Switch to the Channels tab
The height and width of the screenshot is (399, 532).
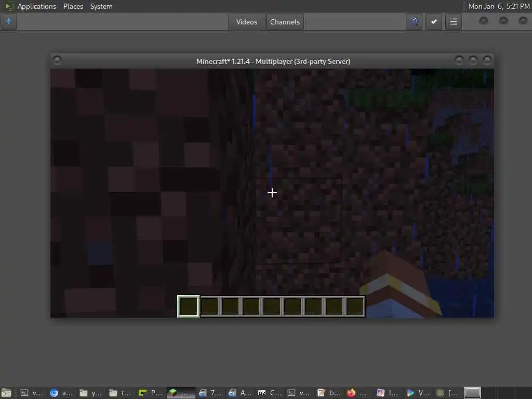pyautogui.click(x=285, y=22)
